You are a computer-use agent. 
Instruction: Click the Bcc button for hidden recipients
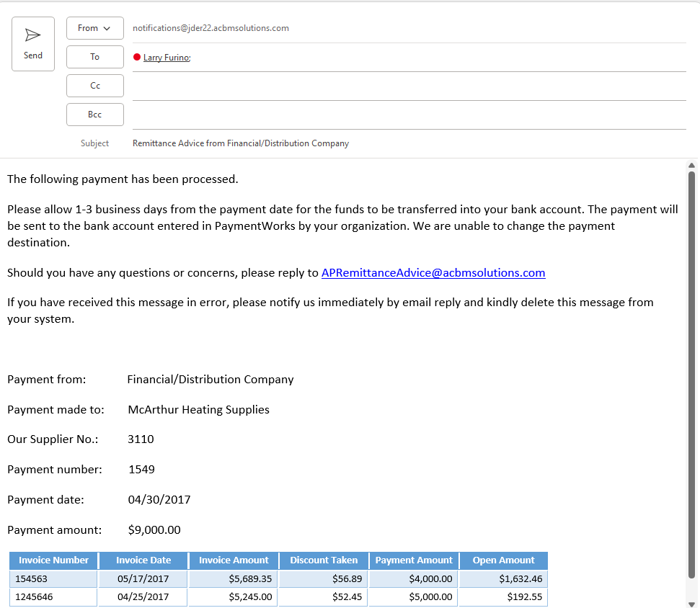(94, 114)
